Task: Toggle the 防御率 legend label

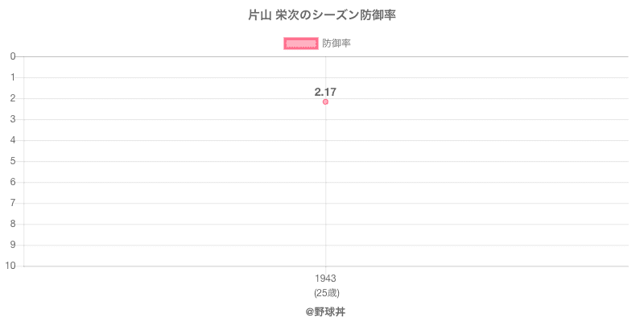Action: 336,43
